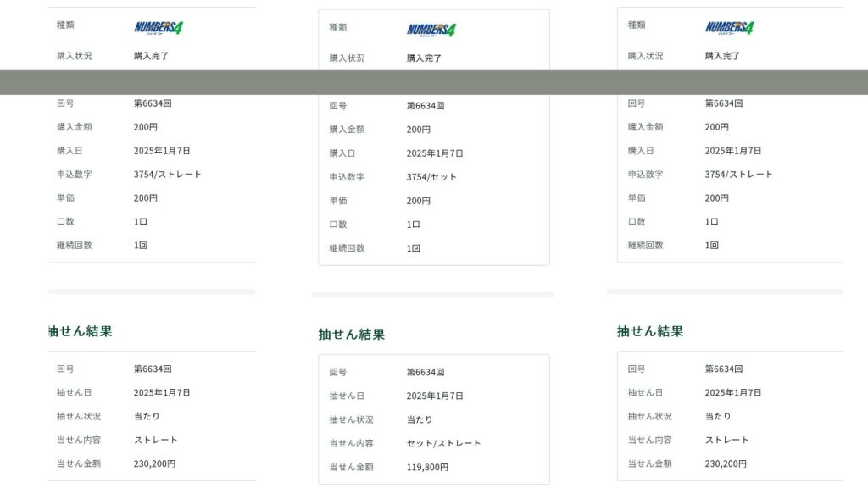The image size is (868, 488).
Task: Click 購入完了 status in the middle panel
Action: click(x=424, y=58)
